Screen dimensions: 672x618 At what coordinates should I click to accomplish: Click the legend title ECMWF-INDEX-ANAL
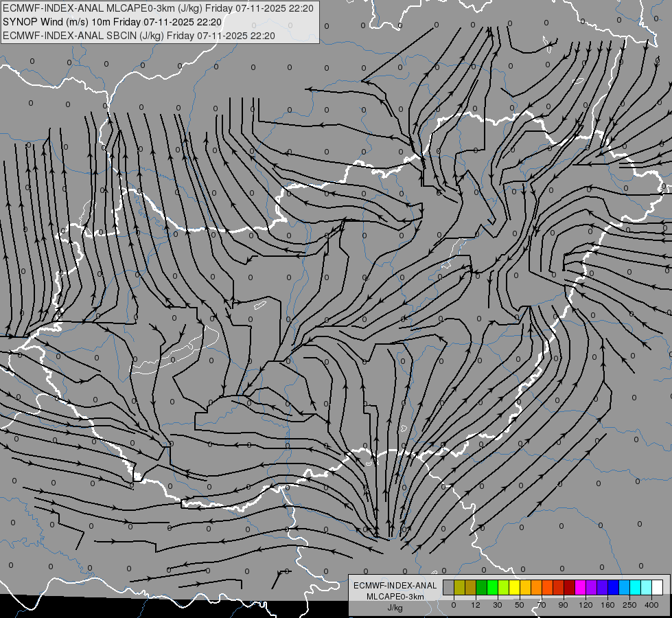395,586
